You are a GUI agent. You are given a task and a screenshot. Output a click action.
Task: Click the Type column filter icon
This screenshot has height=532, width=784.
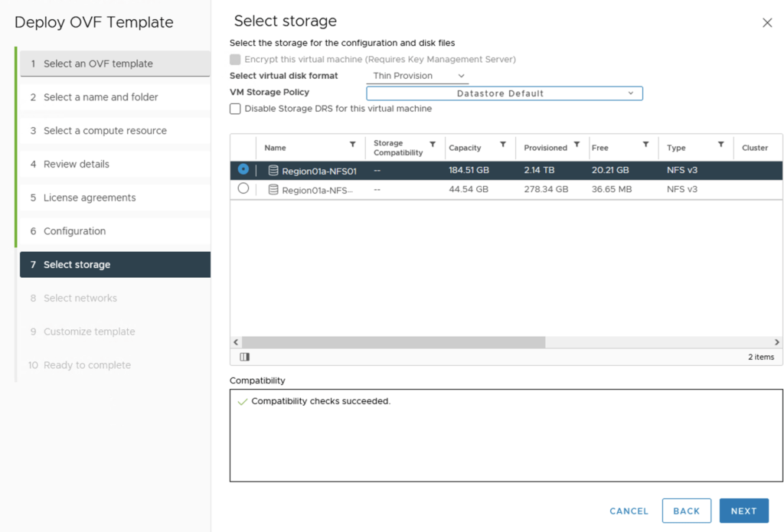click(720, 145)
